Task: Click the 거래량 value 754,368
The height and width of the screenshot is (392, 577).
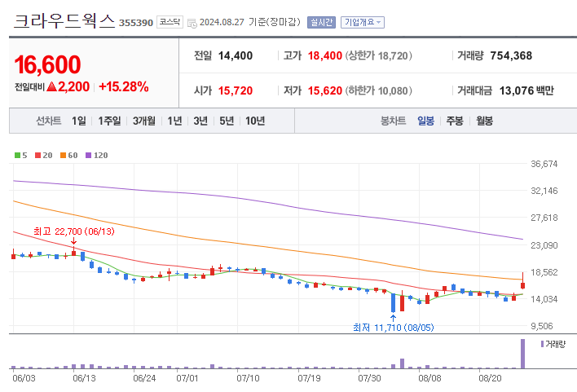Action: (511, 55)
